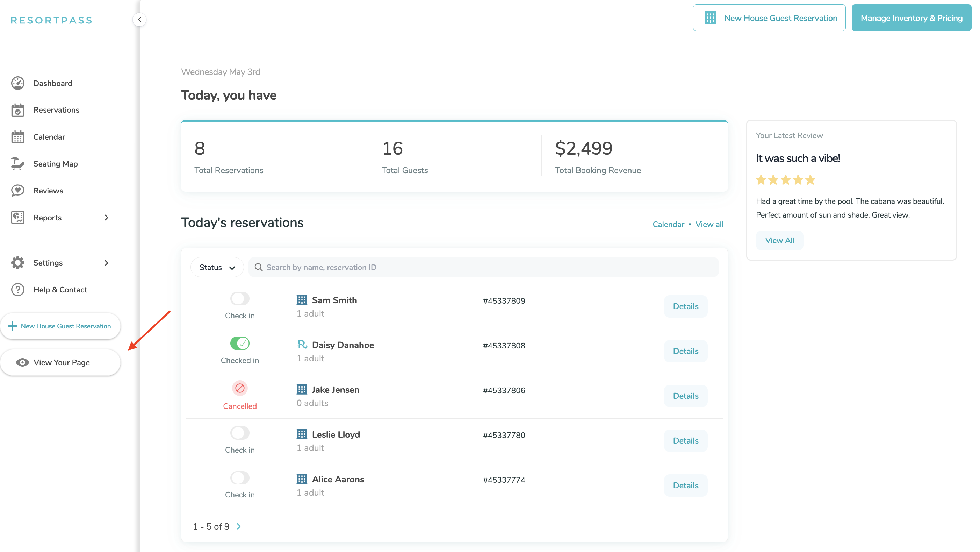Select the Reviews heart bubble icon
This screenshot has height=552, width=980.
pos(17,191)
